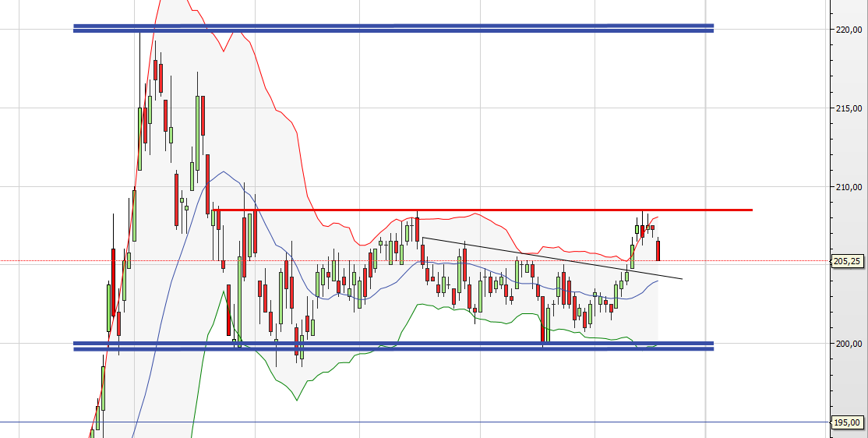Click the 215,00 price axis label
The height and width of the screenshot is (438, 868).
848,108
